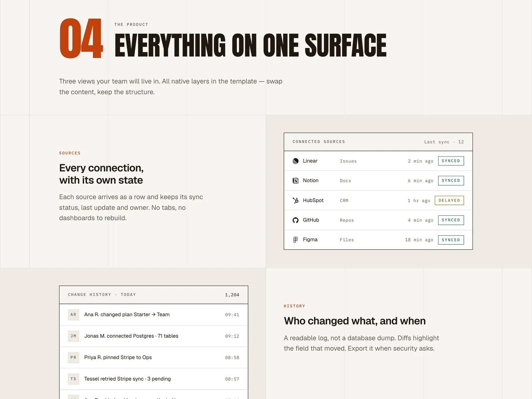
Task: Click the "09:41" timestamp
Action: point(232,315)
